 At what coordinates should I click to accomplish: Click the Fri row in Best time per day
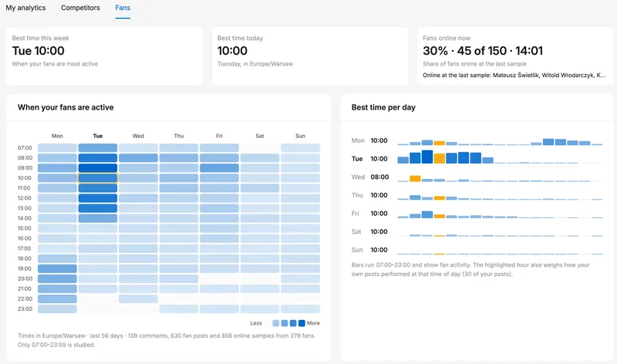(477, 214)
